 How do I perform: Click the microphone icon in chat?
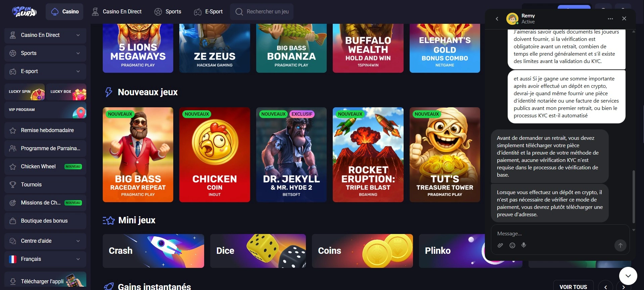pyautogui.click(x=524, y=245)
